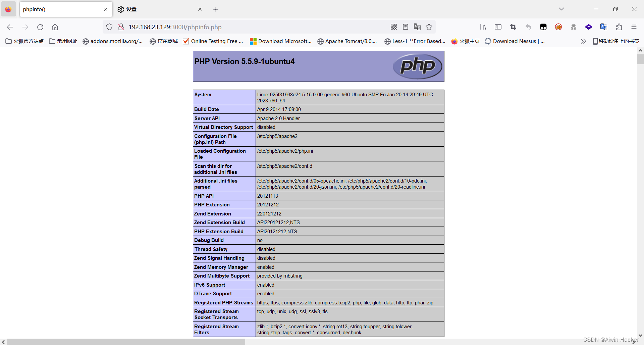Click the vertical scrollbar thumb
644x345 pixels.
tap(640, 59)
